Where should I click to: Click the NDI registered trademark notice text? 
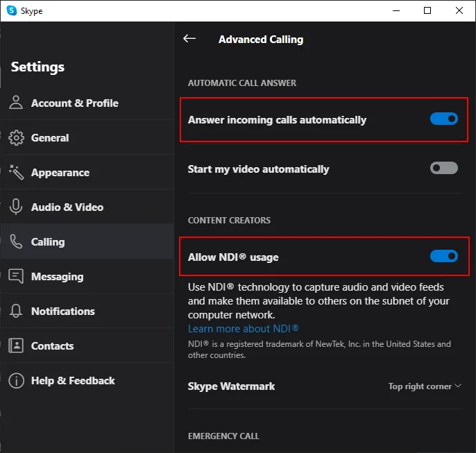tap(319, 349)
